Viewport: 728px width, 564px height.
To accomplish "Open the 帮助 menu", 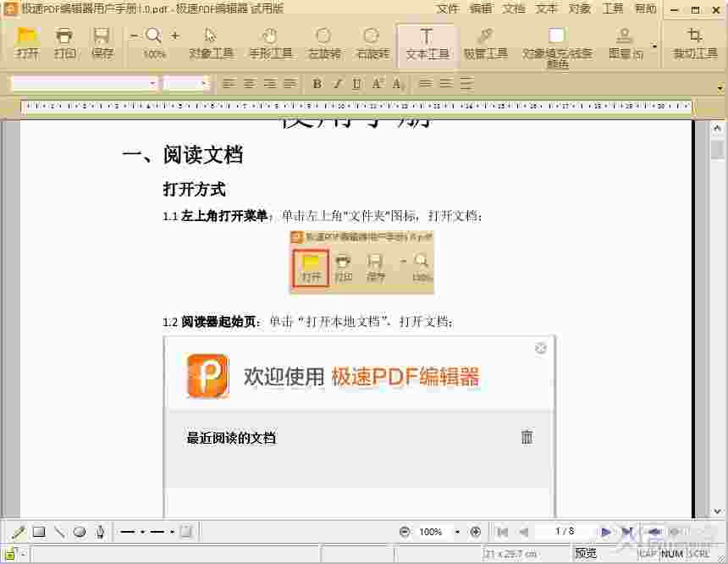I will [x=646, y=8].
